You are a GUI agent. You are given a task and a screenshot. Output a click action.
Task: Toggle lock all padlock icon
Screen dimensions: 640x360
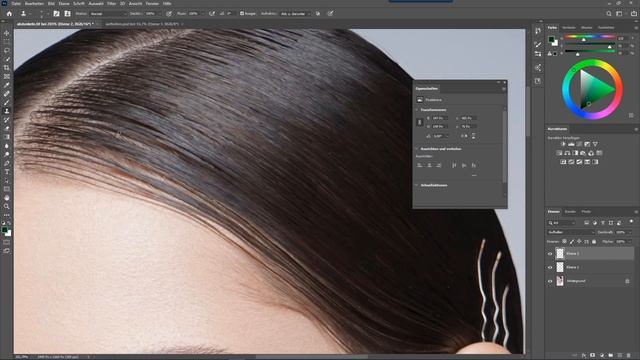click(x=594, y=242)
